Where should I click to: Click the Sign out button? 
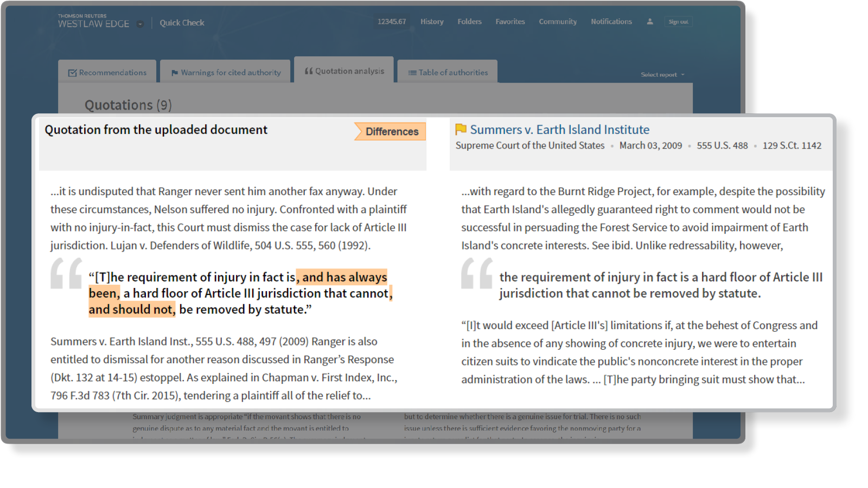678,22
